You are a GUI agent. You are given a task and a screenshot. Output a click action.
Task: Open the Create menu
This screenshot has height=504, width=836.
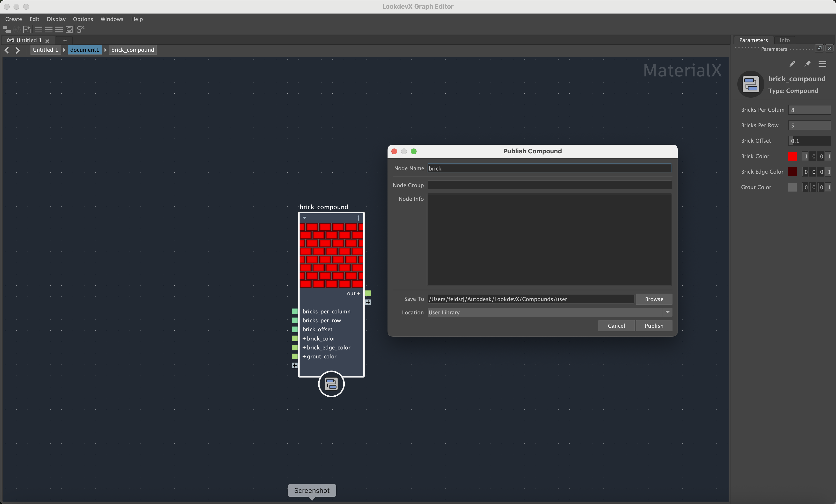click(14, 19)
